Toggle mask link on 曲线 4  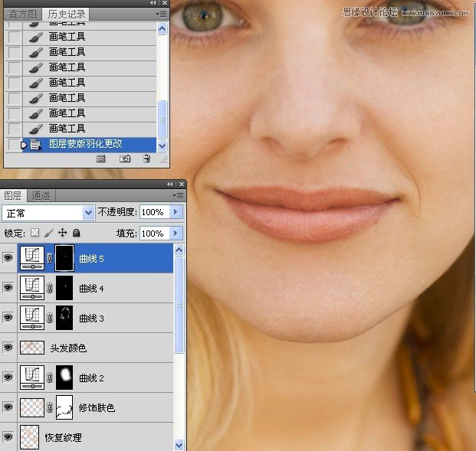click(50, 288)
